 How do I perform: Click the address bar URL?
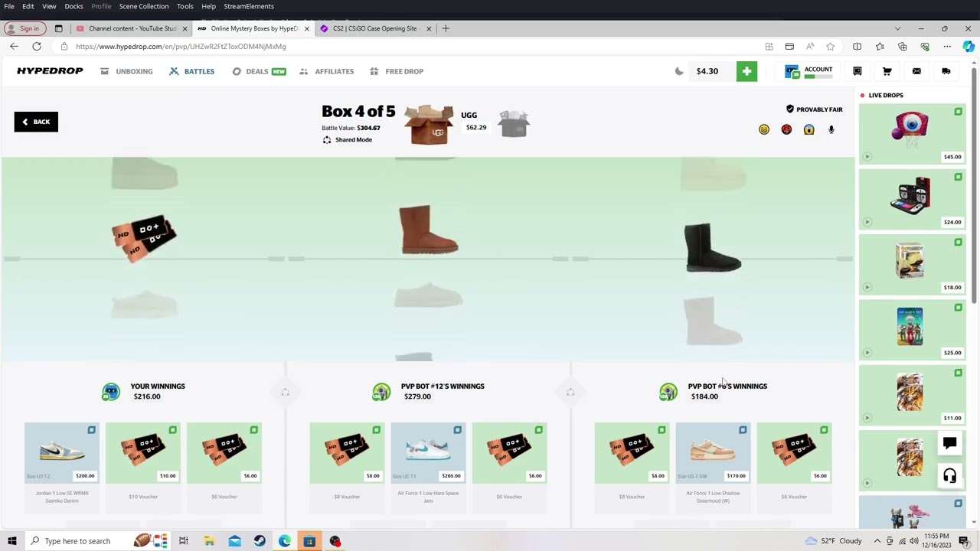(181, 47)
